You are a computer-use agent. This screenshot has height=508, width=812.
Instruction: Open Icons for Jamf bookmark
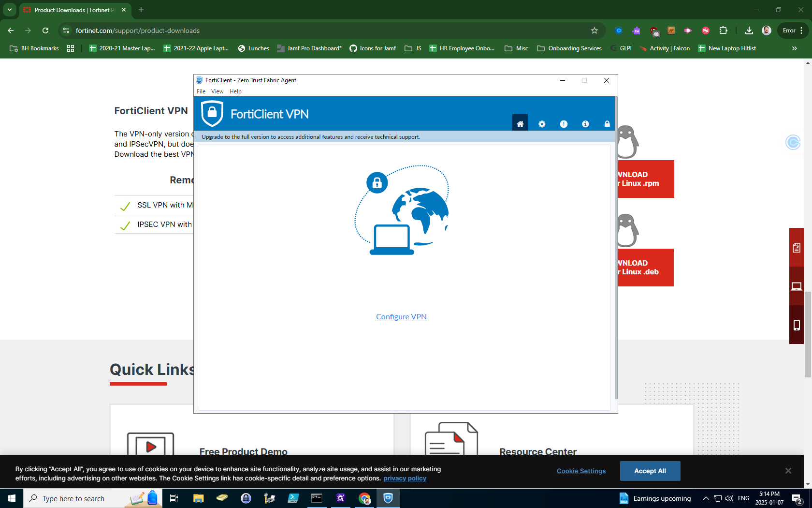373,48
